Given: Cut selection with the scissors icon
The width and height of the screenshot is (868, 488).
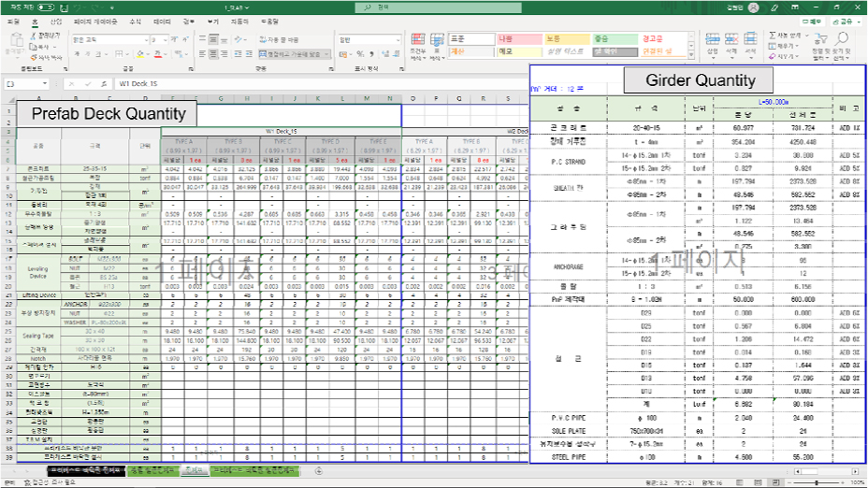Looking at the screenshot, I should pyautogui.click(x=34, y=36).
